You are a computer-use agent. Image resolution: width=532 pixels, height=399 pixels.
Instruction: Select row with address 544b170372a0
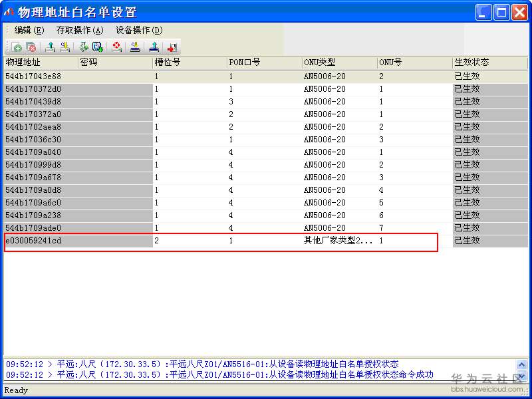tap(266, 114)
